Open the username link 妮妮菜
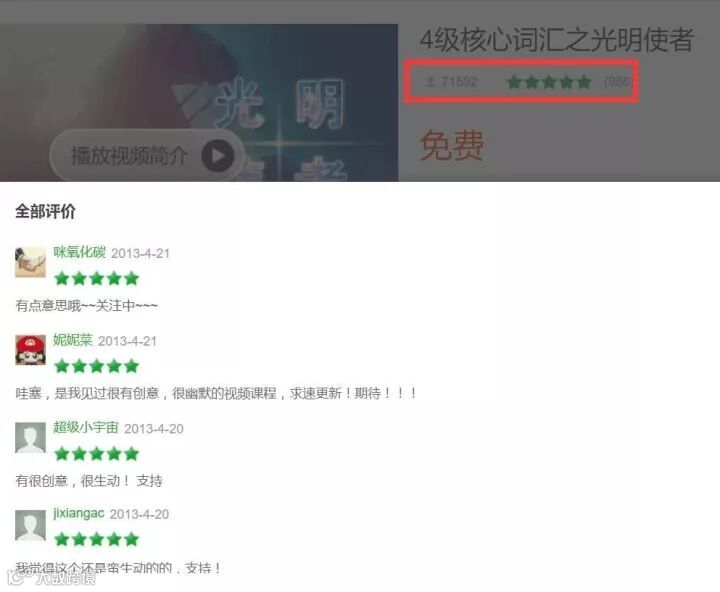This screenshot has height=592, width=720. pyautogui.click(x=73, y=340)
